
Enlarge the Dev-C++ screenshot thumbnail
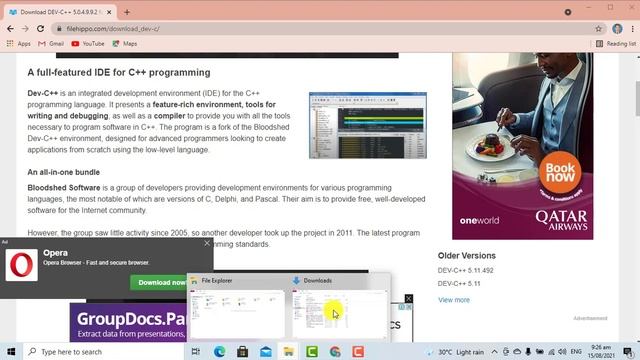click(x=368, y=125)
